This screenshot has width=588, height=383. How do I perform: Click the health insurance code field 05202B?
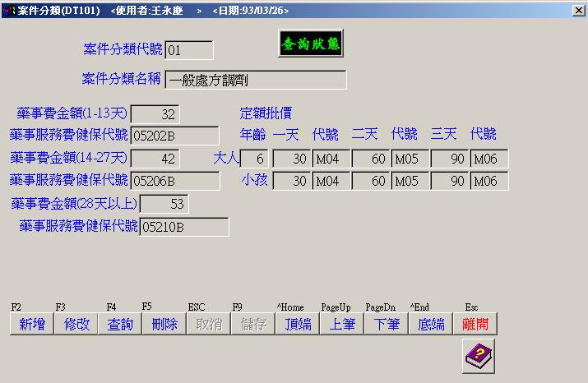click(x=175, y=136)
